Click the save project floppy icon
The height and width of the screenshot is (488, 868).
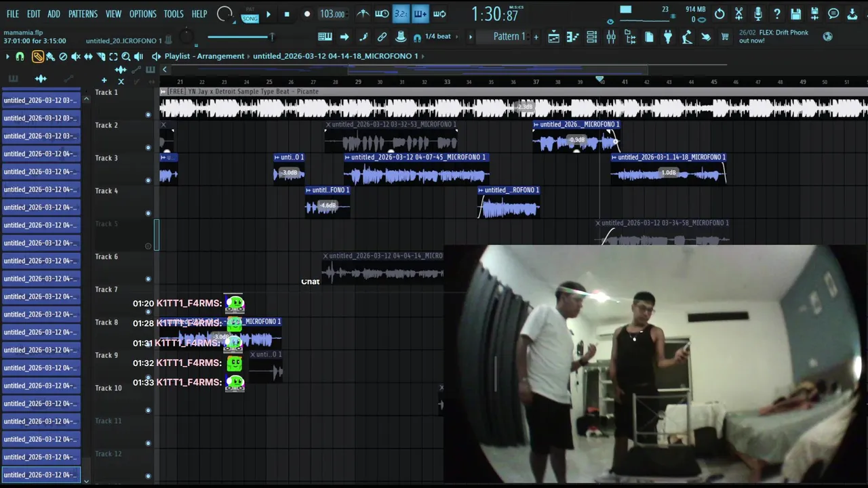(796, 14)
